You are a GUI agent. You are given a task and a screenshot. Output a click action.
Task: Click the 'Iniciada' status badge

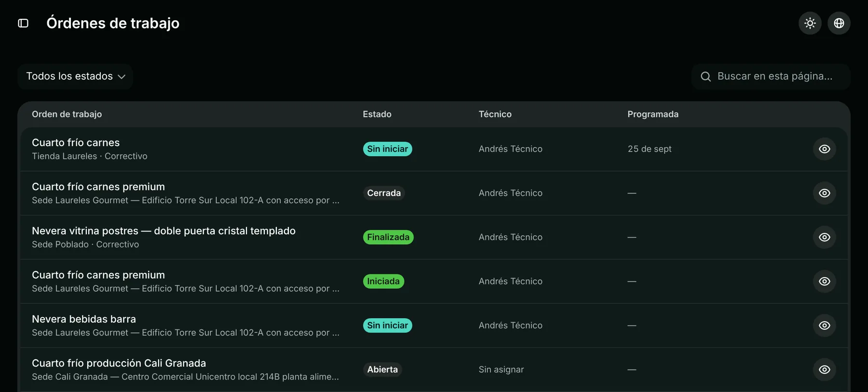(x=383, y=281)
